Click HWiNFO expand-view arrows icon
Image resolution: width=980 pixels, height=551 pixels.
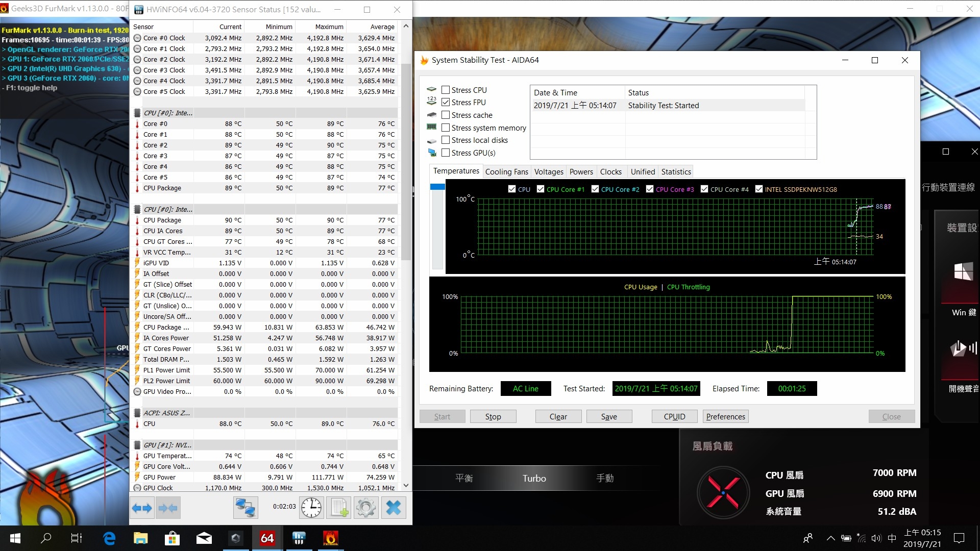pos(142,508)
